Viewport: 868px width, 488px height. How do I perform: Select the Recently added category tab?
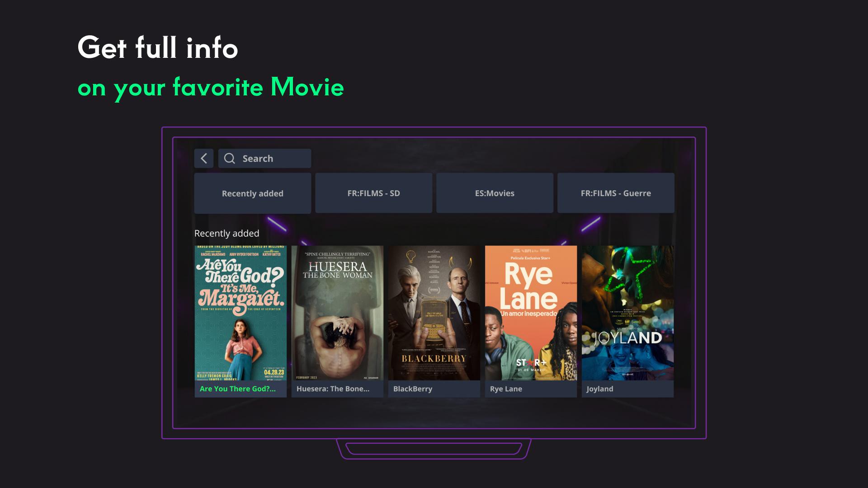point(253,193)
